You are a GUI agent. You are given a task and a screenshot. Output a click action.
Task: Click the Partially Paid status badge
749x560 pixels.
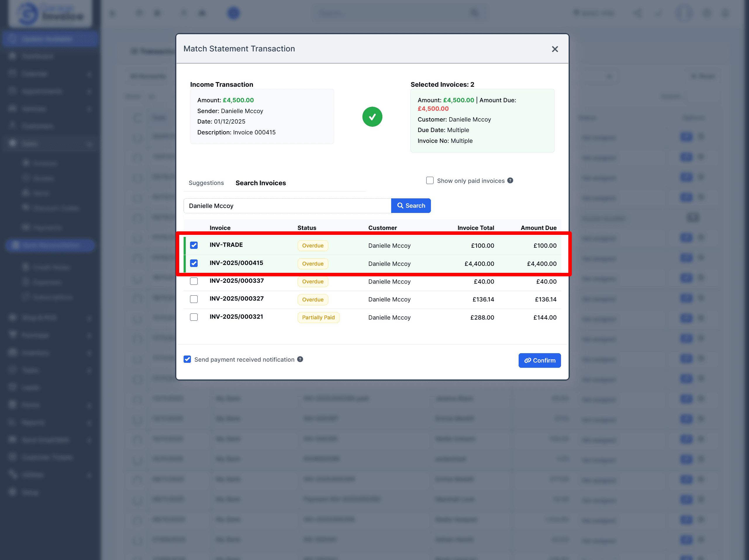point(318,317)
